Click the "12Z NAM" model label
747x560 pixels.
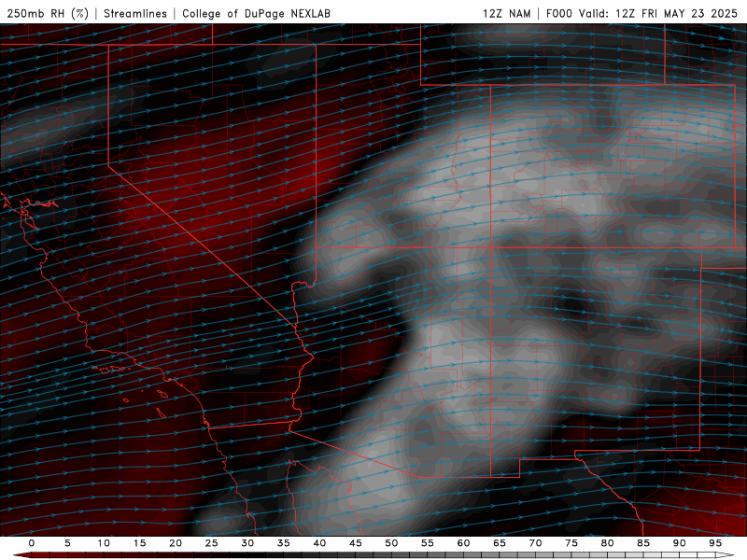(x=507, y=13)
